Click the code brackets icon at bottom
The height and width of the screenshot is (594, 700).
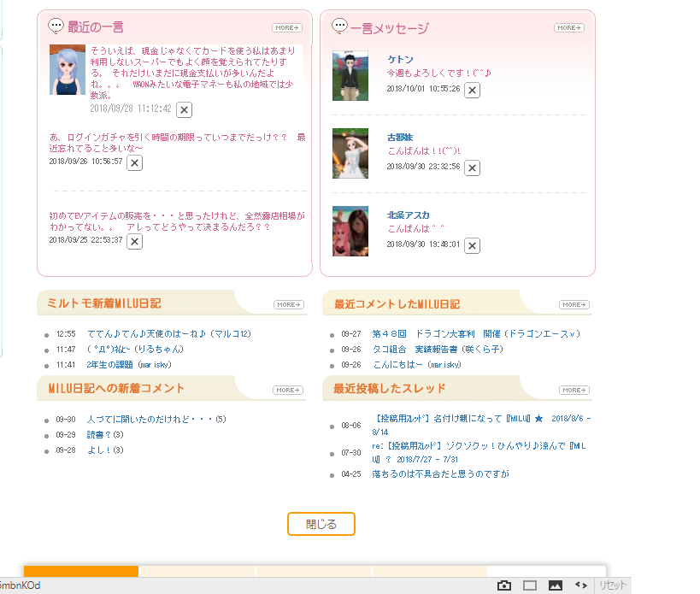point(580,585)
